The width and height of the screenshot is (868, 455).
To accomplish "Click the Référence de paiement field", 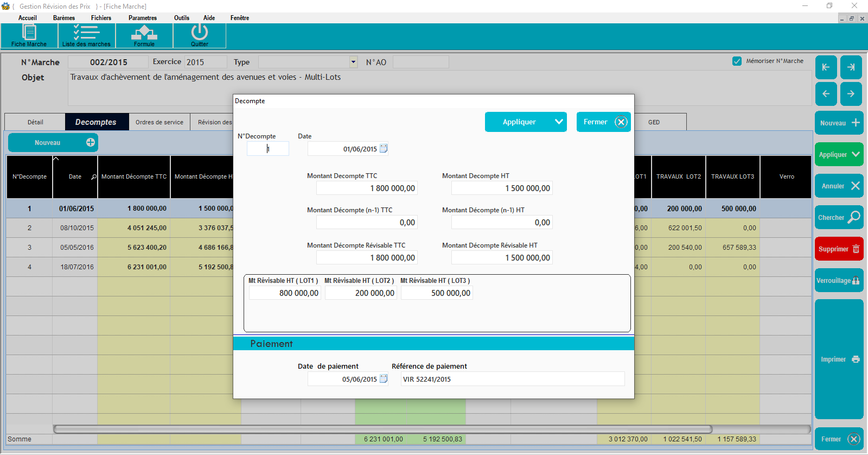I will pyautogui.click(x=512, y=379).
